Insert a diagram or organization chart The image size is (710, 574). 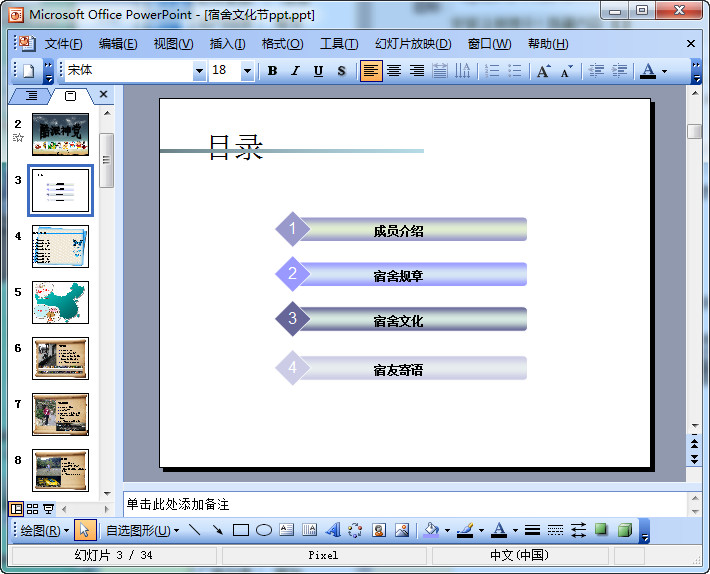(355, 530)
